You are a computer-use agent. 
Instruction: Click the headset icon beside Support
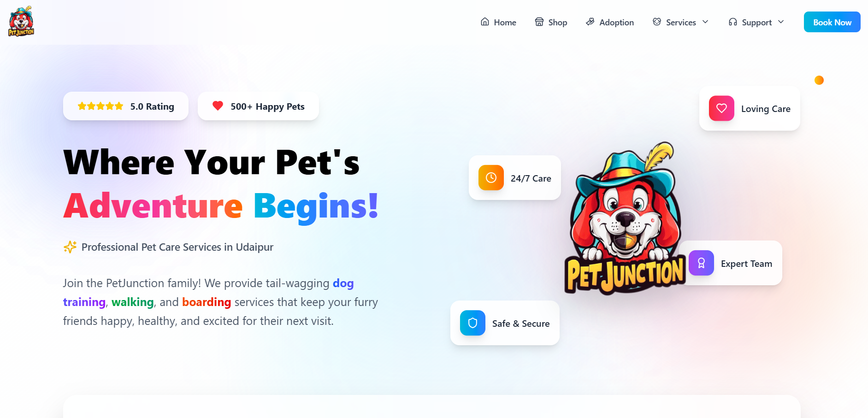coord(732,22)
